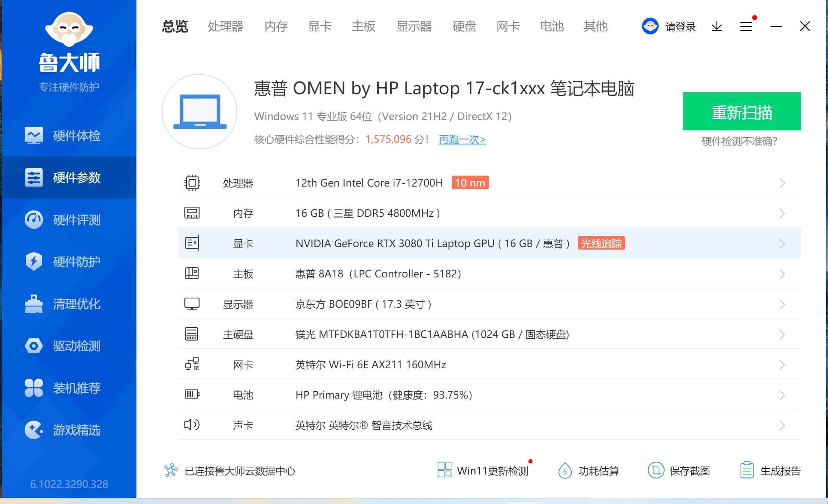Select the 游戏精选 game icon
Screen dimensions: 828x504
(34, 430)
